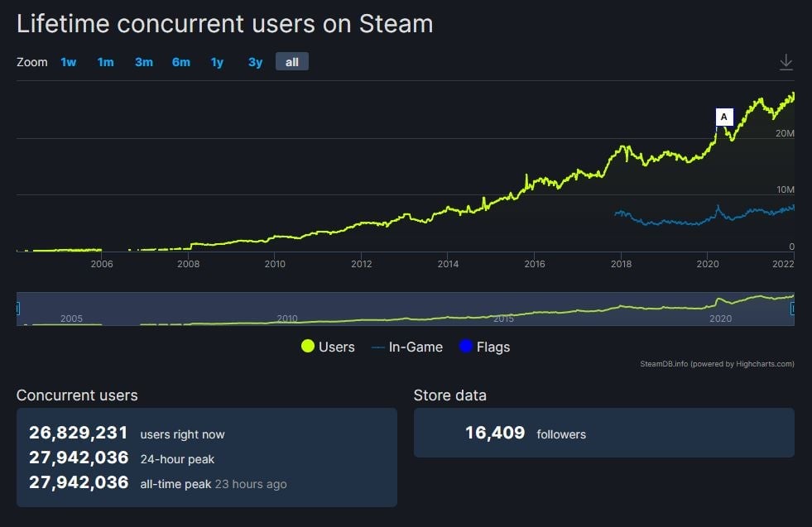Toggle the Flags series off

pyautogui.click(x=485, y=347)
